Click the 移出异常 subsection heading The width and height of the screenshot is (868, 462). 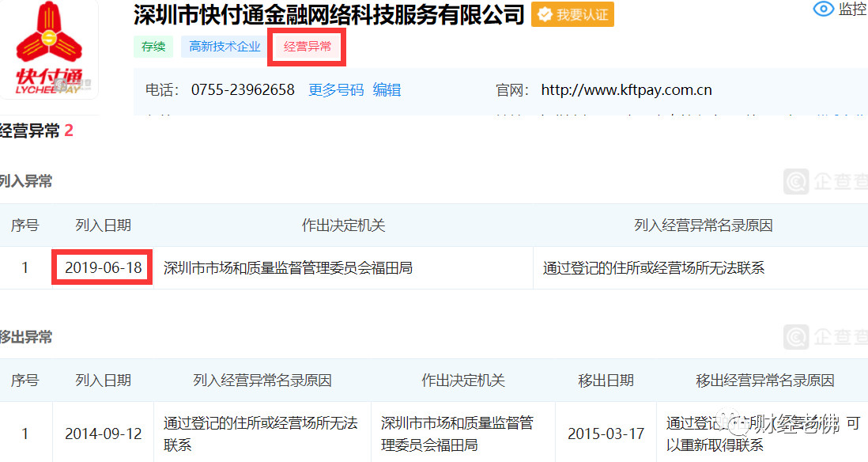26,337
